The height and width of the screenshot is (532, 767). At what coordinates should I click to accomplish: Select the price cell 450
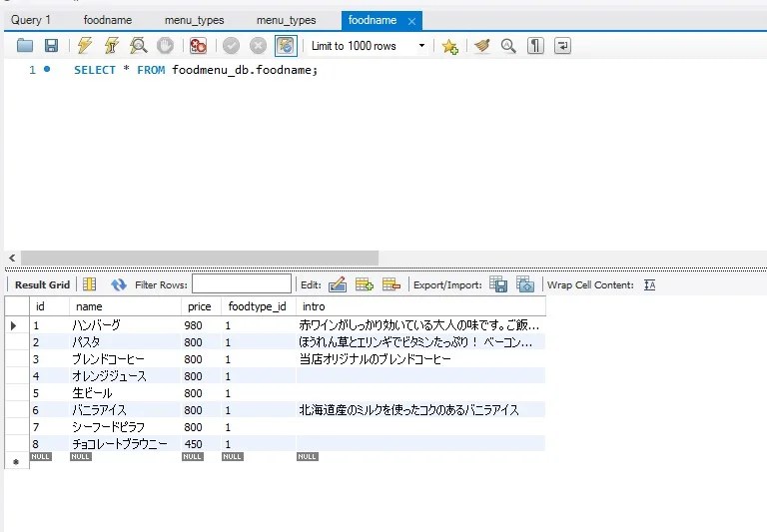pos(201,444)
